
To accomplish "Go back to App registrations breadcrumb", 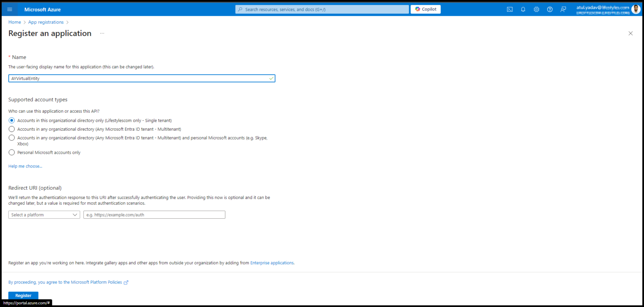I will pos(46,22).
